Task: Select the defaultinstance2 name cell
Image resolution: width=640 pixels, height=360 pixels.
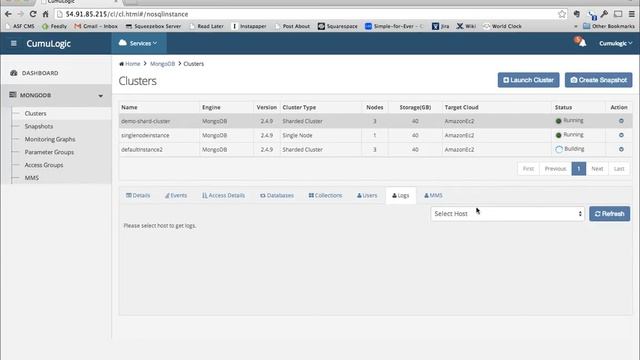Action: (159, 149)
